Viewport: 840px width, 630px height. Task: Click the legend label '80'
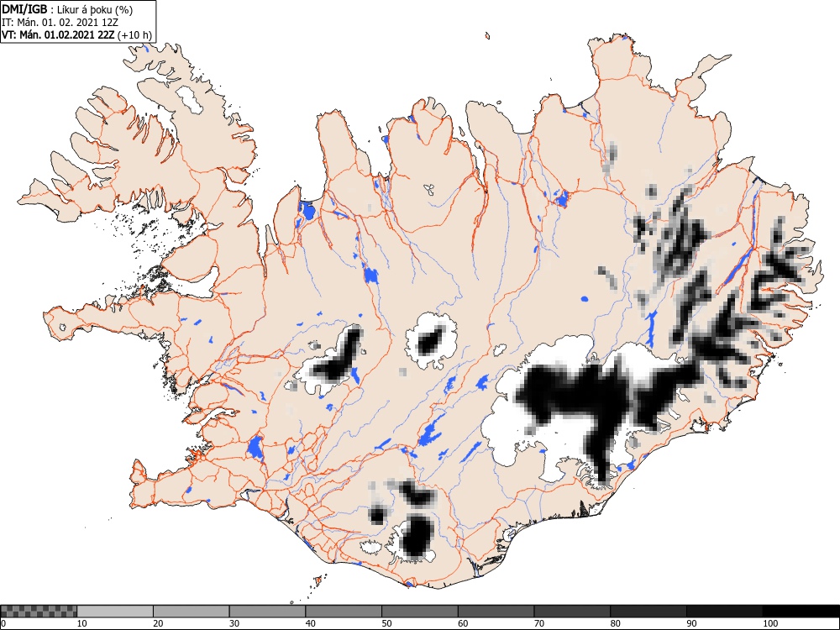(615, 623)
